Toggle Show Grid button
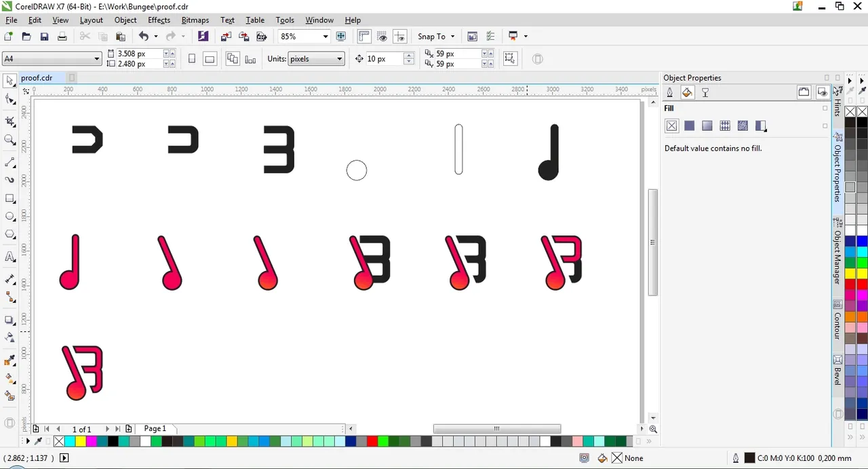 click(x=382, y=37)
